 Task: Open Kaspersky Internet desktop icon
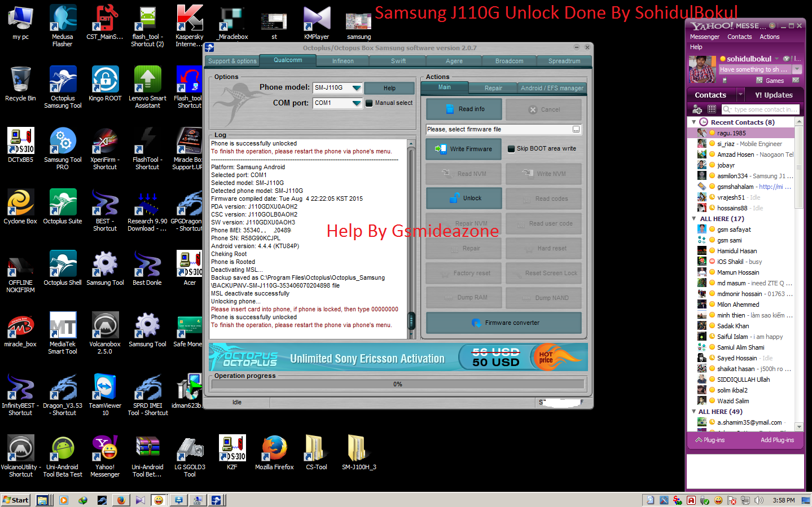click(x=190, y=25)
